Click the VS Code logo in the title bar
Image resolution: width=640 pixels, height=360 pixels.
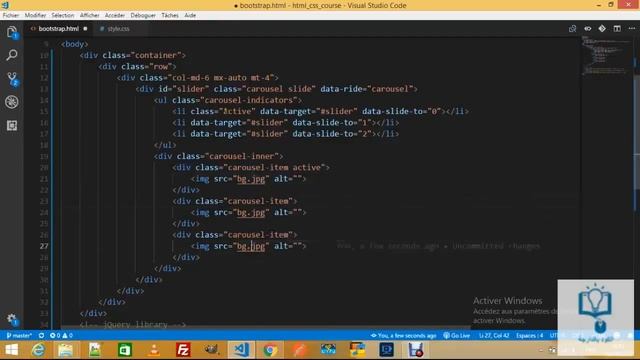pos(5,5)
